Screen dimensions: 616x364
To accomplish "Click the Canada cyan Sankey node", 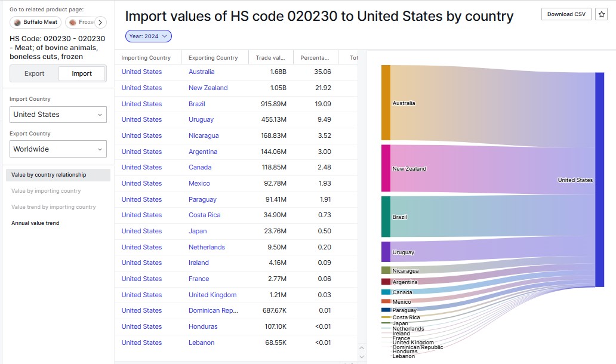I will 386,292.
